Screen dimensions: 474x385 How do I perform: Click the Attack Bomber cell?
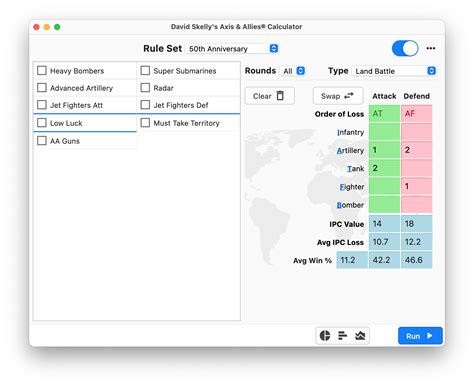tap(384, 204)
